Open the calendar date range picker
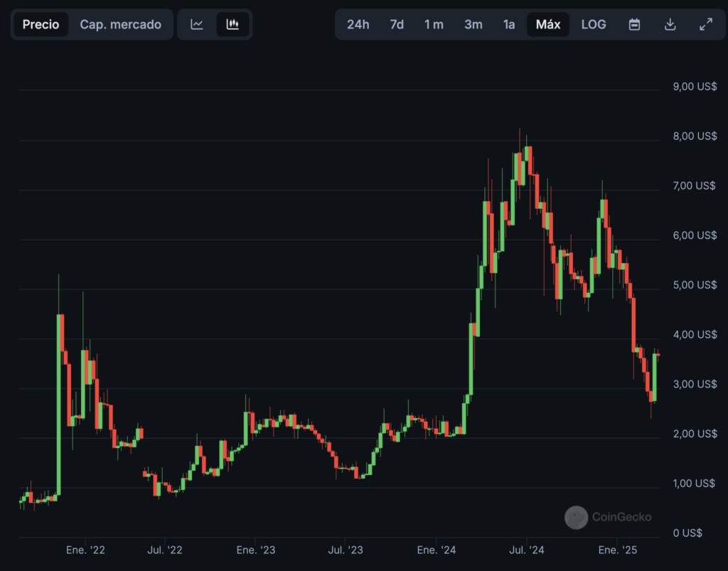This screenshot has height=571, width=728. pos(634,24)
